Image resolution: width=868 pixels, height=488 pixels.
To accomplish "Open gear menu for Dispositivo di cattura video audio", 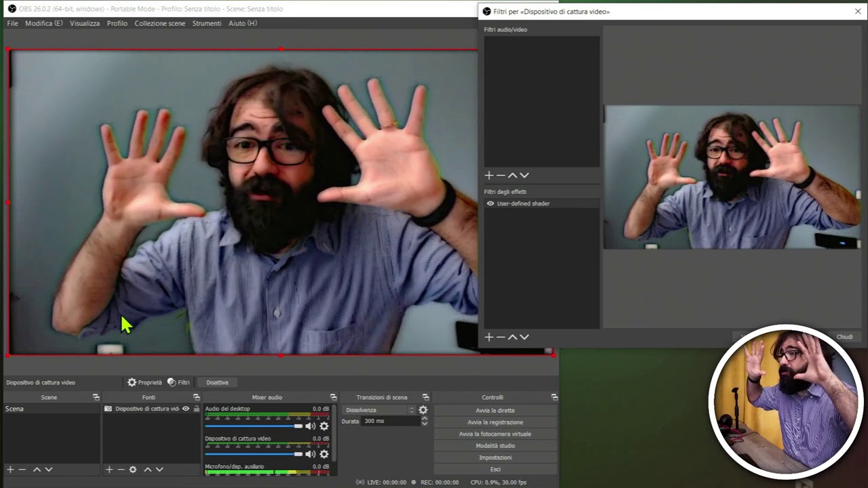I will coord(324,454).
